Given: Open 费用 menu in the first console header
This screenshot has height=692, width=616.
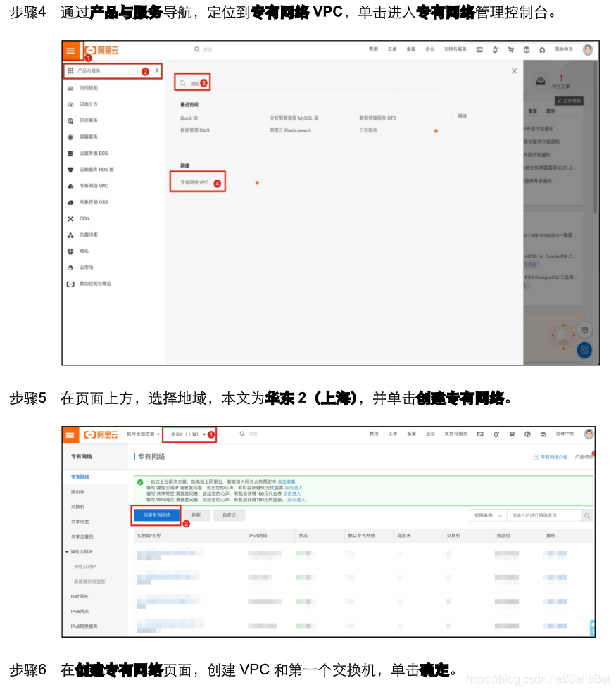Looking at the screenshot, I should point(373,49).
